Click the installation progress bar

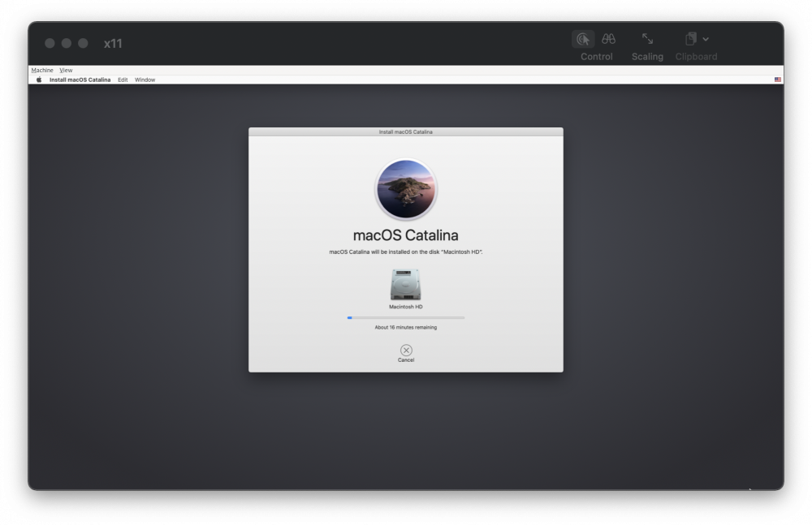[x=405, y=317]
